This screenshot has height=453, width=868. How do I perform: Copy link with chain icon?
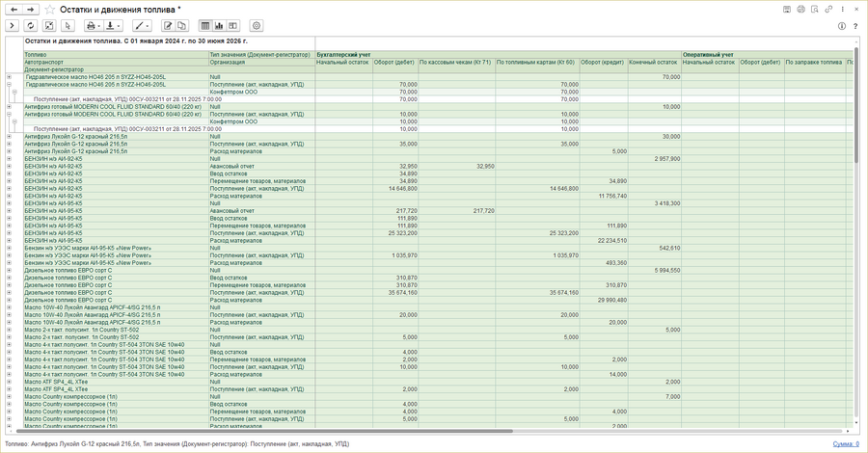pos(828,10)
